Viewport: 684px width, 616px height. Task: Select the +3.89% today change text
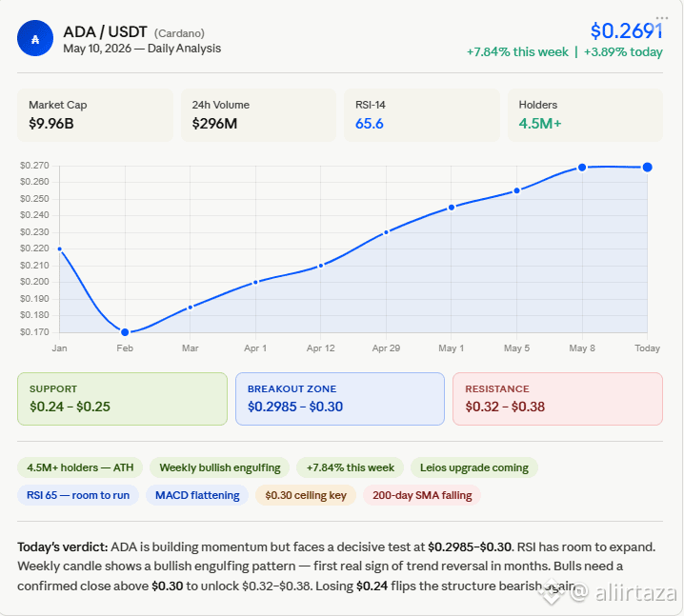[623, 51]
